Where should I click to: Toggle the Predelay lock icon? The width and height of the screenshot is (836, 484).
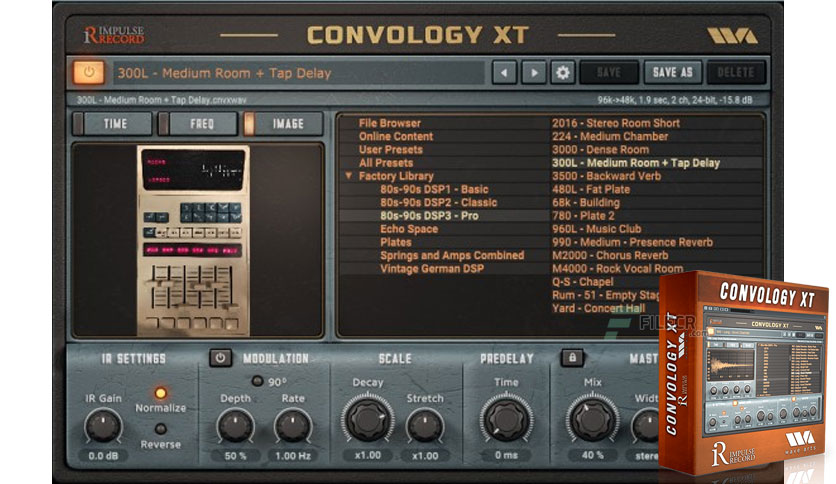(572, 358)
